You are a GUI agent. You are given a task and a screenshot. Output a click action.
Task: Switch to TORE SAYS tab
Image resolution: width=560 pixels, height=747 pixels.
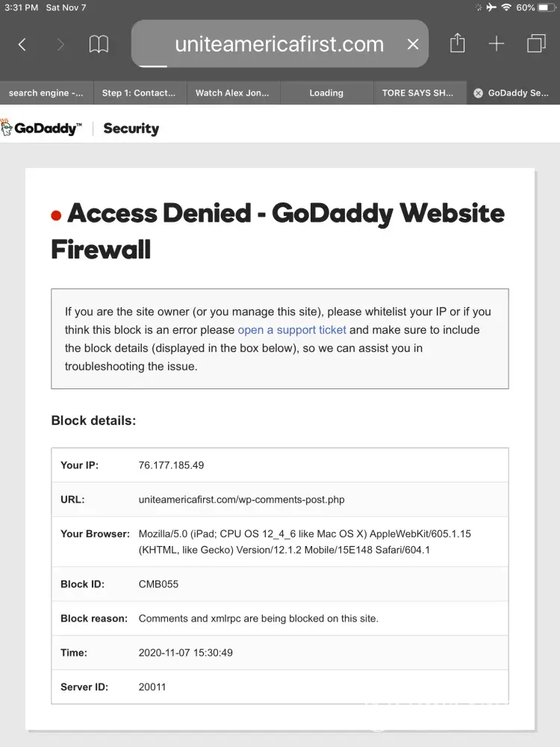[418, 93]
